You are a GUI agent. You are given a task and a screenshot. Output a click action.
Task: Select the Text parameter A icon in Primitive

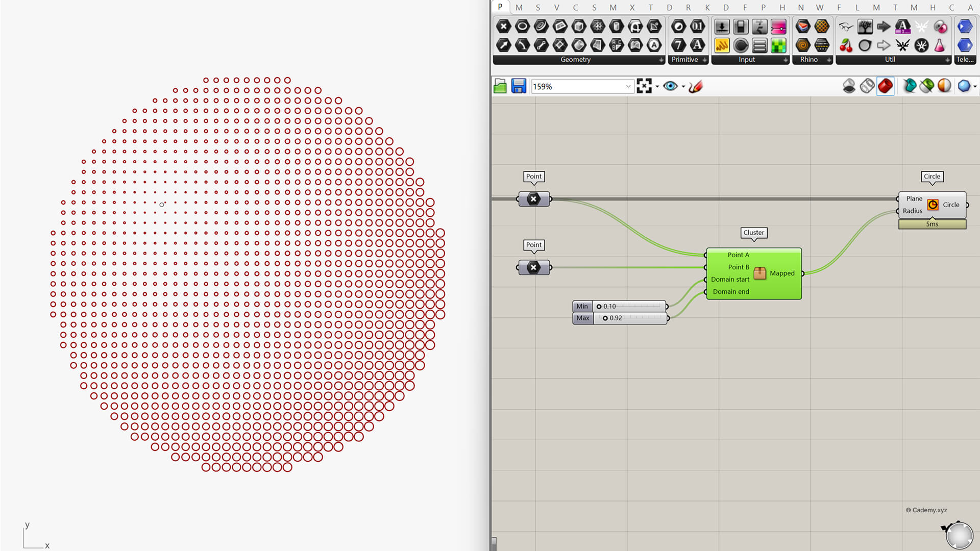tap(697, 45)
